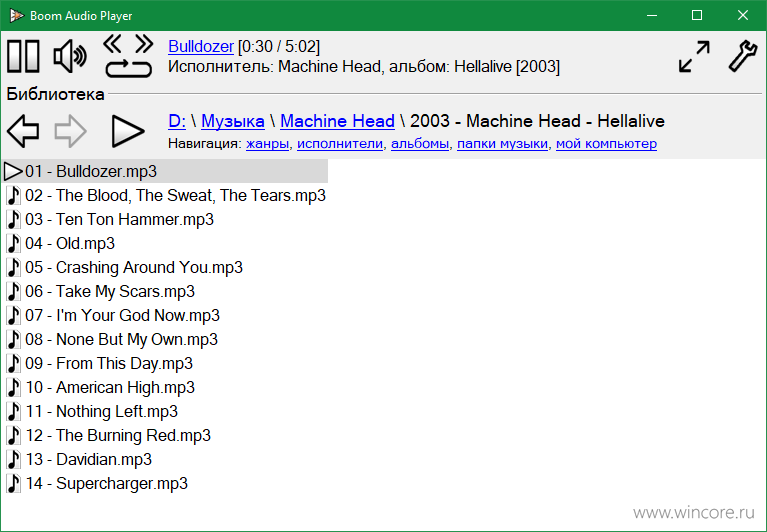Select 12 - The Burning Red.mp3
The height and width of the screenshot is (532, 767).
(109, 435)
